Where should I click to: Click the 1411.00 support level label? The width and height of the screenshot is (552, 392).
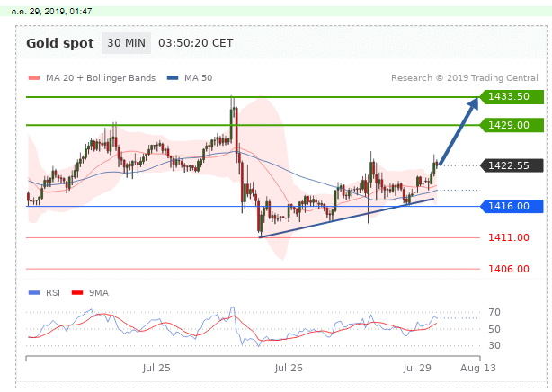click(508, 237)
